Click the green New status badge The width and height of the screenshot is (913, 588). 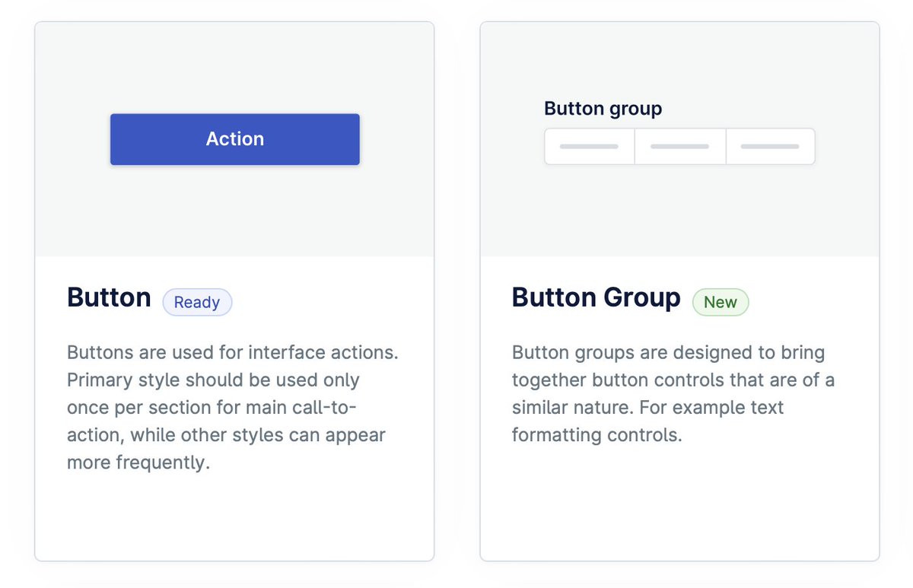721,302
